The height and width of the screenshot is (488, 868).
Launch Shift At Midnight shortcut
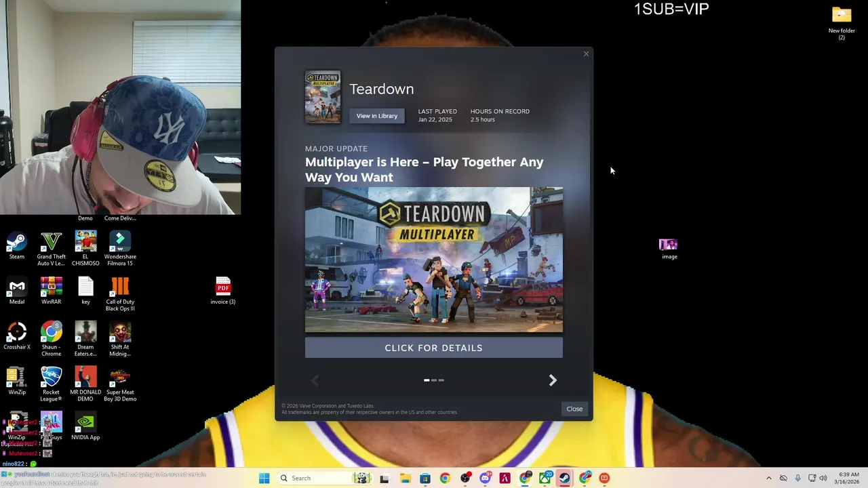[120, 339]
